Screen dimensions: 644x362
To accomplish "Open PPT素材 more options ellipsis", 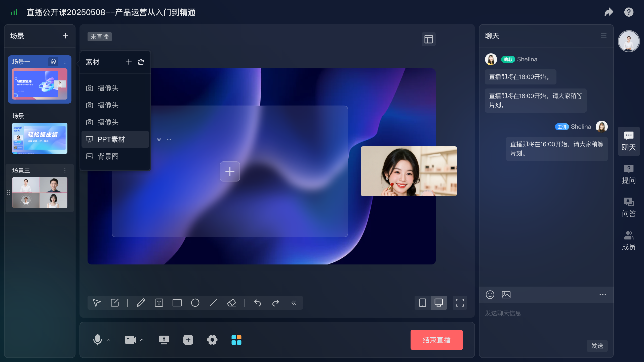I will point(169,139).
